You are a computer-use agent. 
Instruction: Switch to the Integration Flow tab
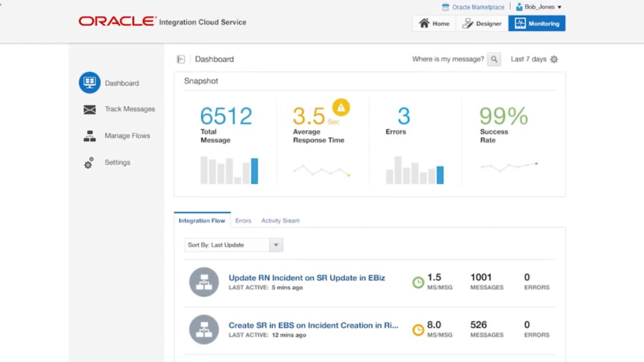coord(202,221)
